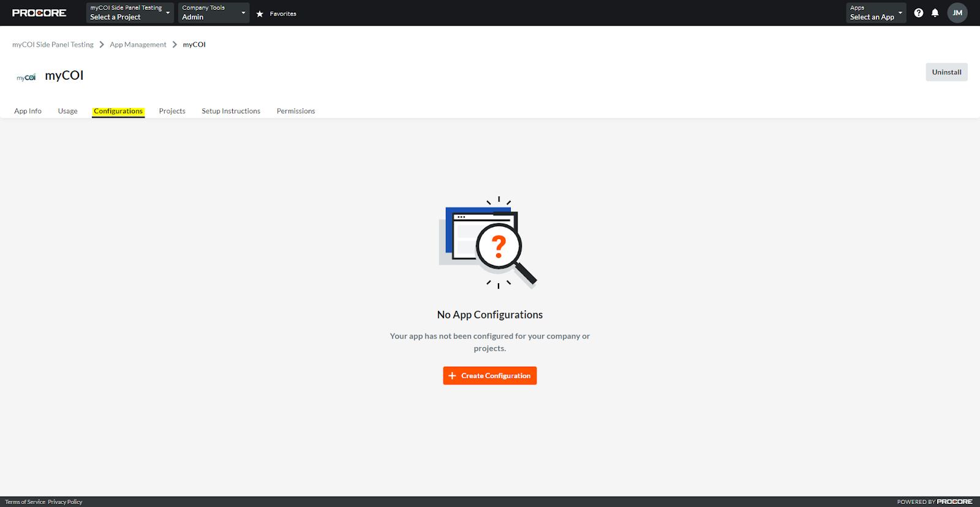Open the Setup Instructions tab

[231, 111]
